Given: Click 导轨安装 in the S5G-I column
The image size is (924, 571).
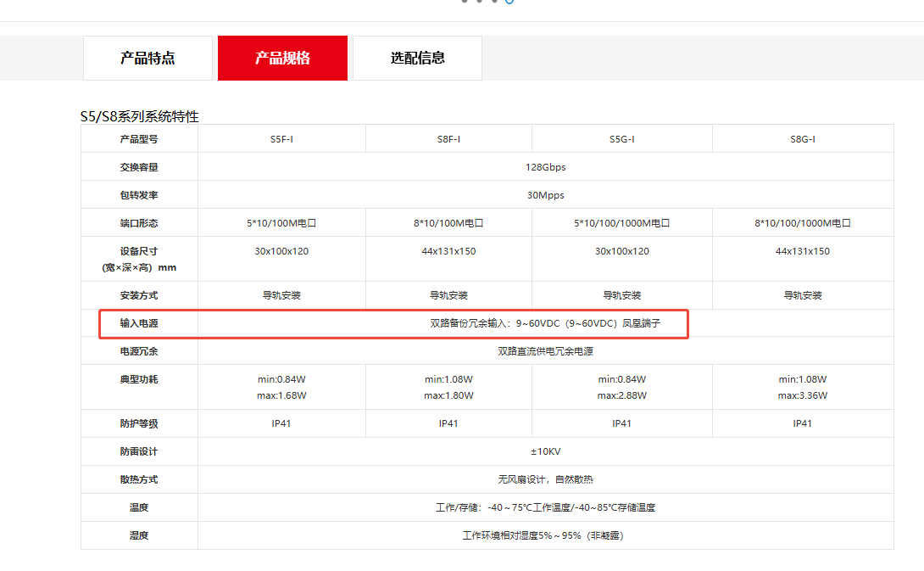Looking at the screenshot, I should click(x=621, y=295).
